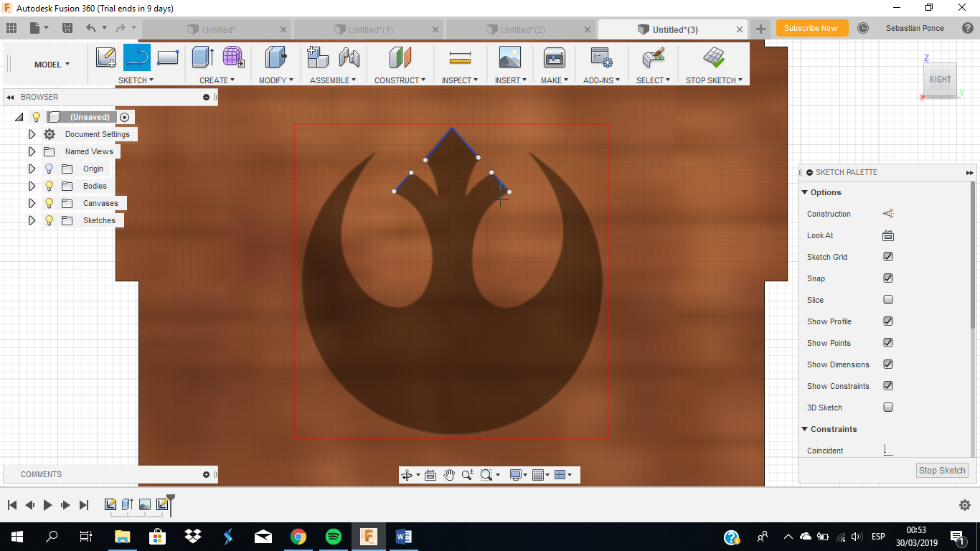Viewport: 980px width, 551px height.
Task: Toggle the Show Profile checkbox
Action: 888,321
